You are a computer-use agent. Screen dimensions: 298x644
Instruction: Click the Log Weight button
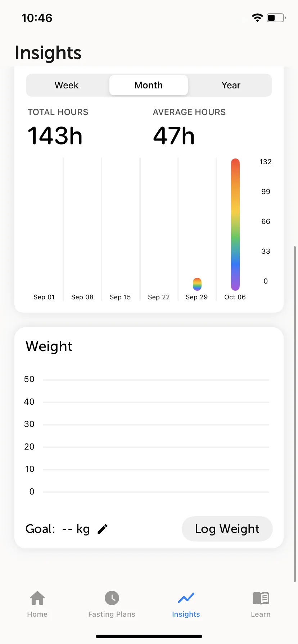click(x=227, y=529)
